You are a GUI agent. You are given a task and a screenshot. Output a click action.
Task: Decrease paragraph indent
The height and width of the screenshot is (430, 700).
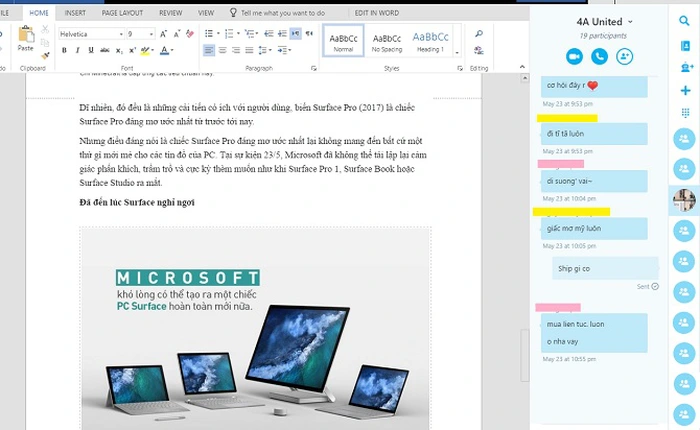[269, 34]
